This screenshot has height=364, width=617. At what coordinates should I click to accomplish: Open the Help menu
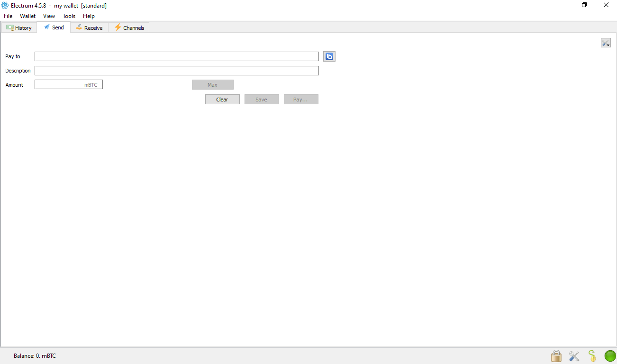(x=89, y=16)
